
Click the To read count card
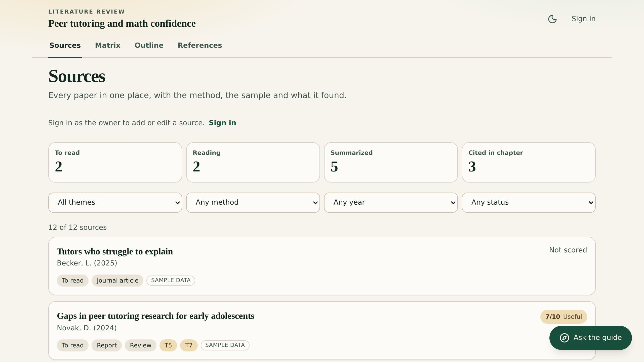115,162
